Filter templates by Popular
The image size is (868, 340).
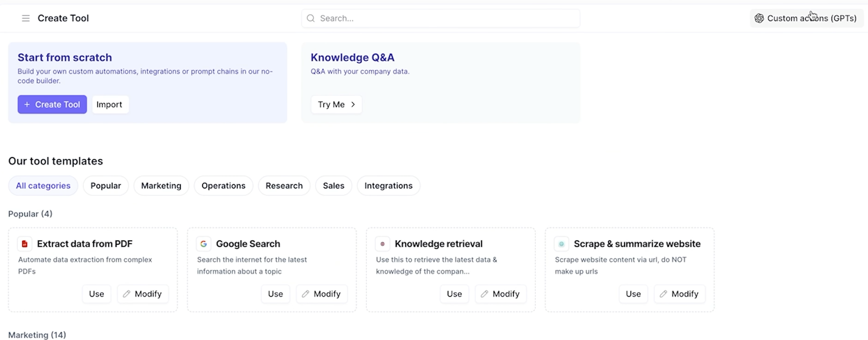pos(106,185)
